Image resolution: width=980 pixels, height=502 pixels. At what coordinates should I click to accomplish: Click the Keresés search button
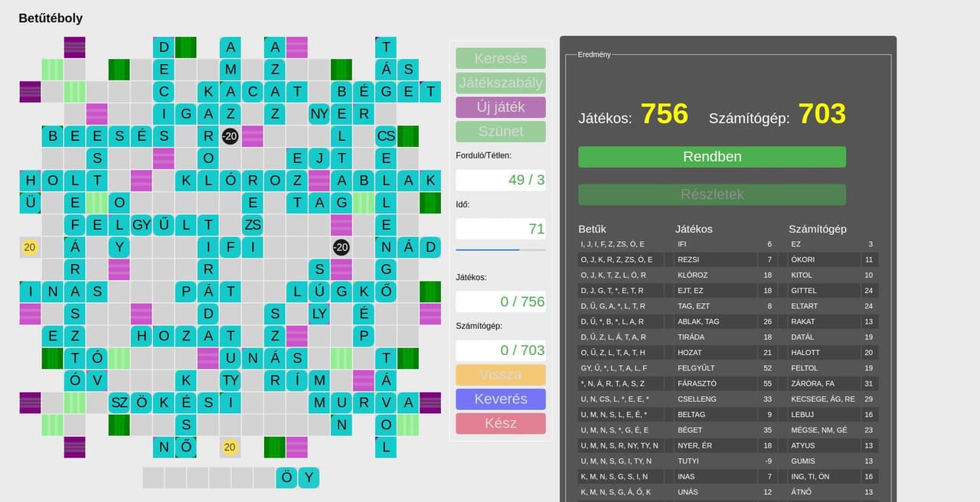point(501,58)
